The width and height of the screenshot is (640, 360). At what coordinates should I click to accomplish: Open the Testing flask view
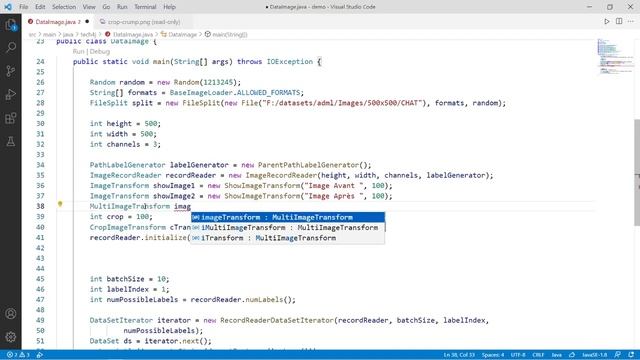point(11,142)
